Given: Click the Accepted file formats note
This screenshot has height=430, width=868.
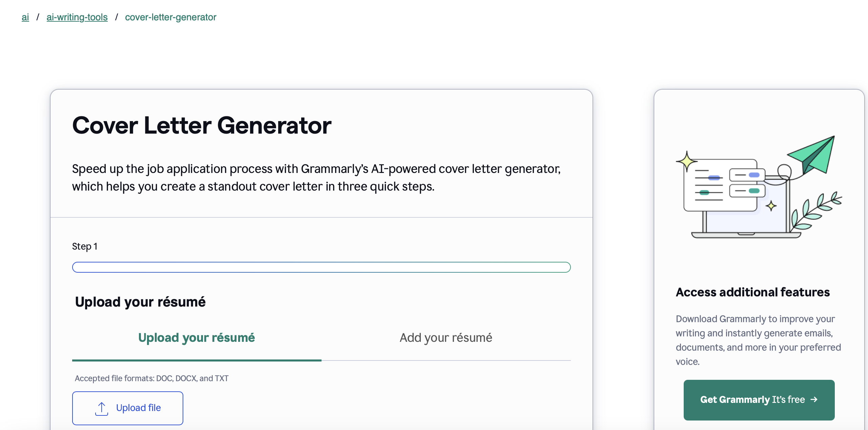Looking at the screenshot, I should click(151, 378).
